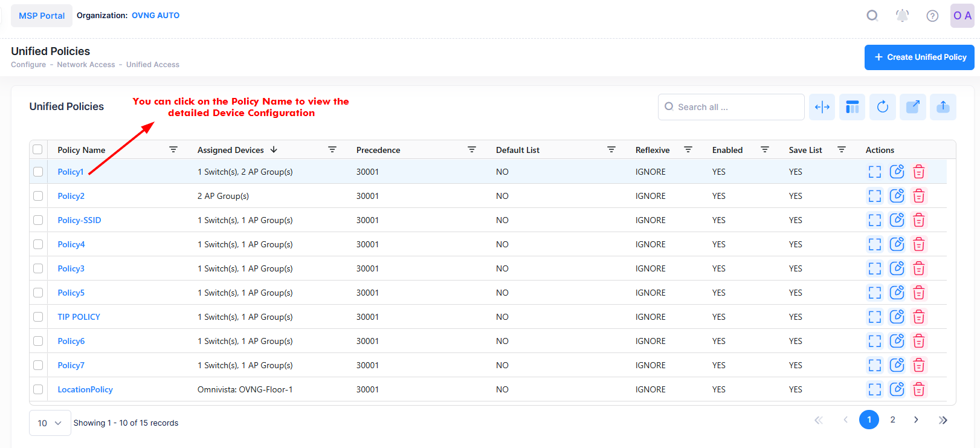Open the LocationPolicy policy link
Screen dimensions: 980x448
(x=85, y=389)
